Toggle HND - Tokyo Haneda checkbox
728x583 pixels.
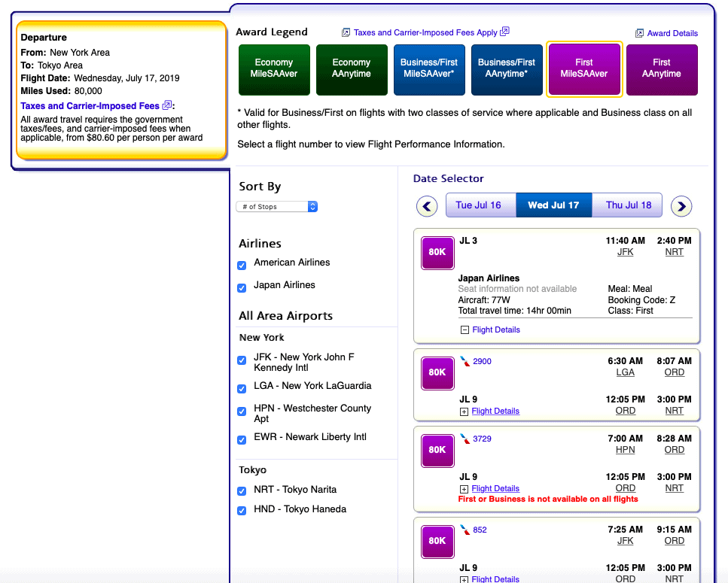pos(242,511)
